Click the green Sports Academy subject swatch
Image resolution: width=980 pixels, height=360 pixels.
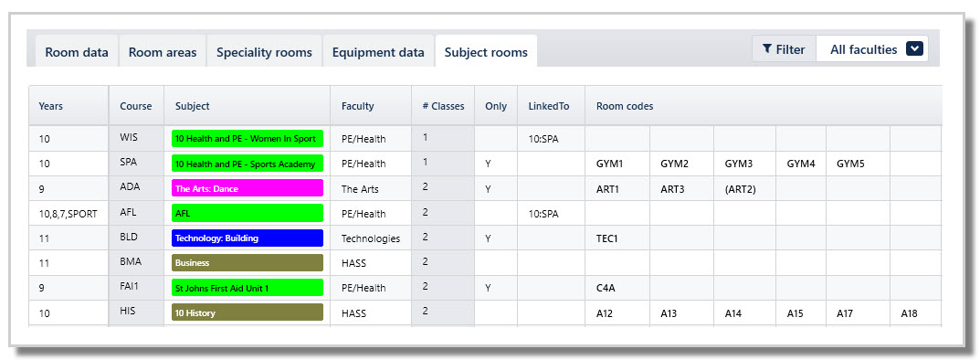click(x=248, y=164)
